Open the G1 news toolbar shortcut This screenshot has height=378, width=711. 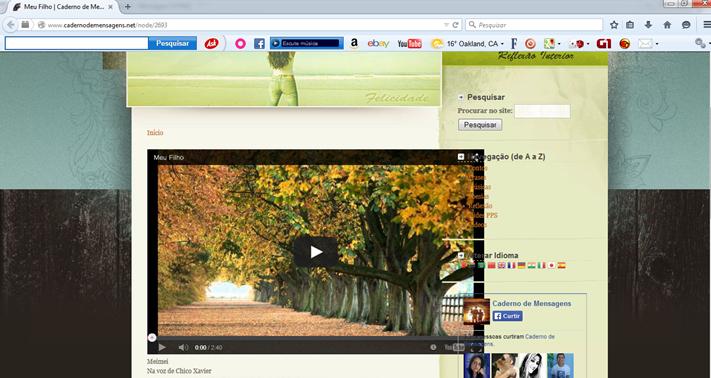click(604, 44)
